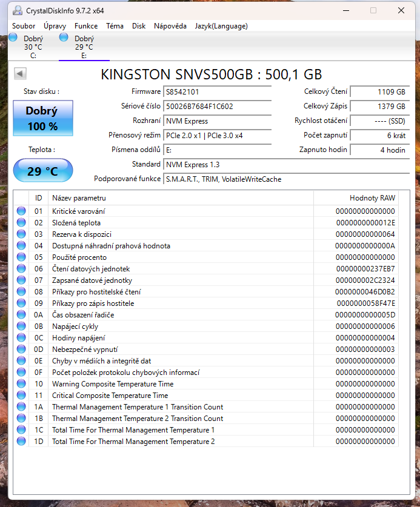Click the status orb for Napájecí cykly

21,326
